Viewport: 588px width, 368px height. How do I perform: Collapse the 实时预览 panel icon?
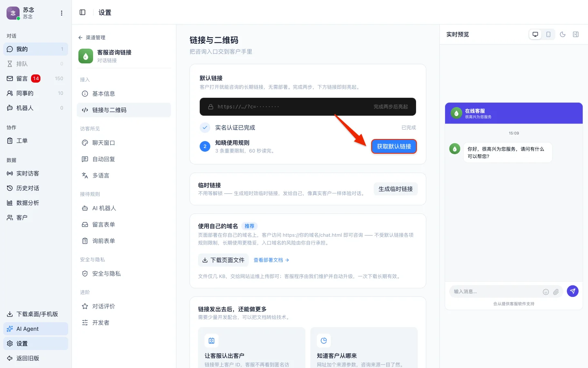576,34
